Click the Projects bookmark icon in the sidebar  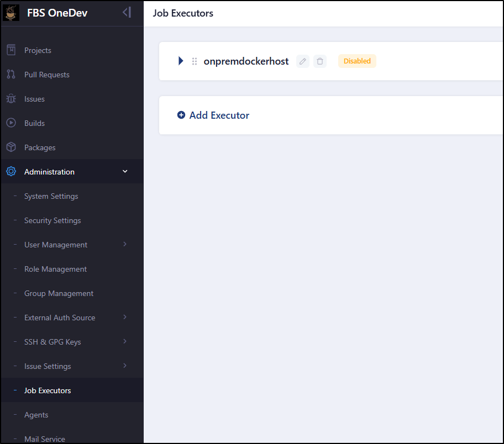pos(11,50)
